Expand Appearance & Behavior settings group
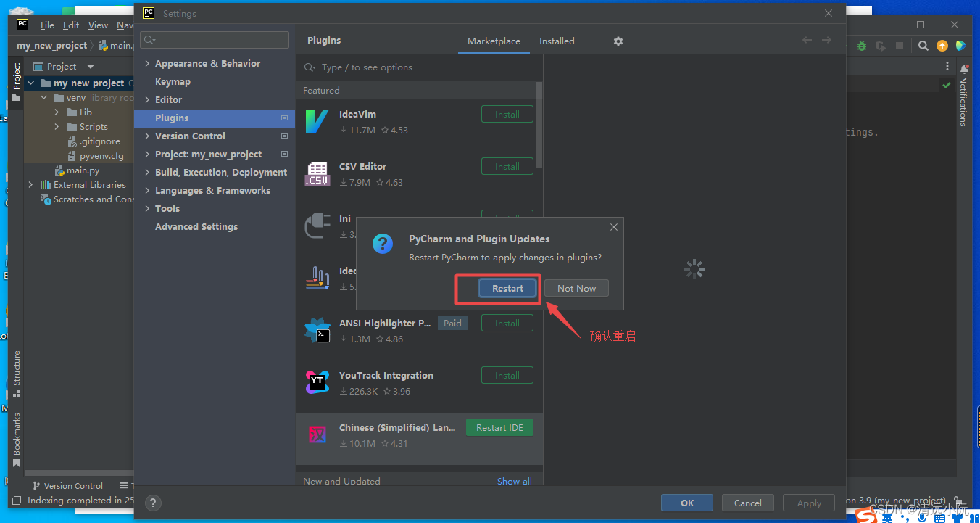Viewport: 980px width, 523px height. click(x=148, y=64)
